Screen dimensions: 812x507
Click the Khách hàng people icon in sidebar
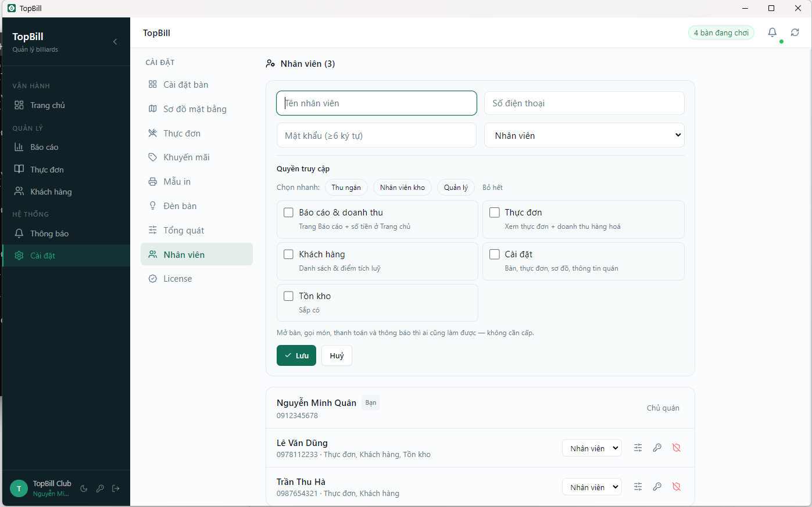[x=19, y=192]
